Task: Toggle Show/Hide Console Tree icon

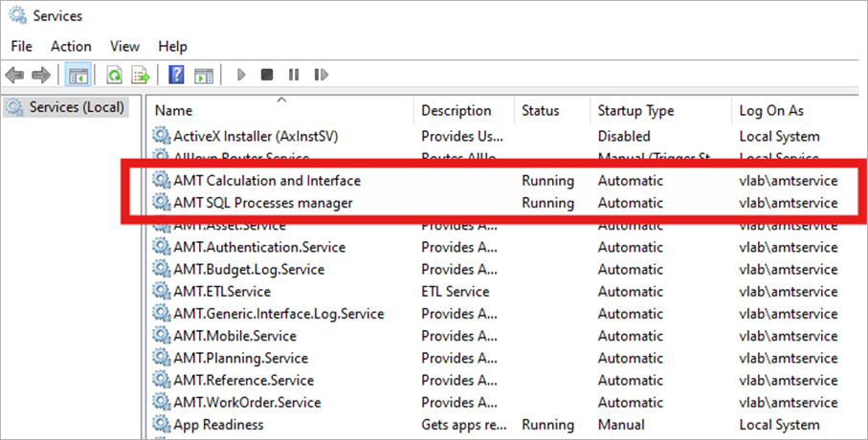Action: pyautogui.click(x=78, y=75)
